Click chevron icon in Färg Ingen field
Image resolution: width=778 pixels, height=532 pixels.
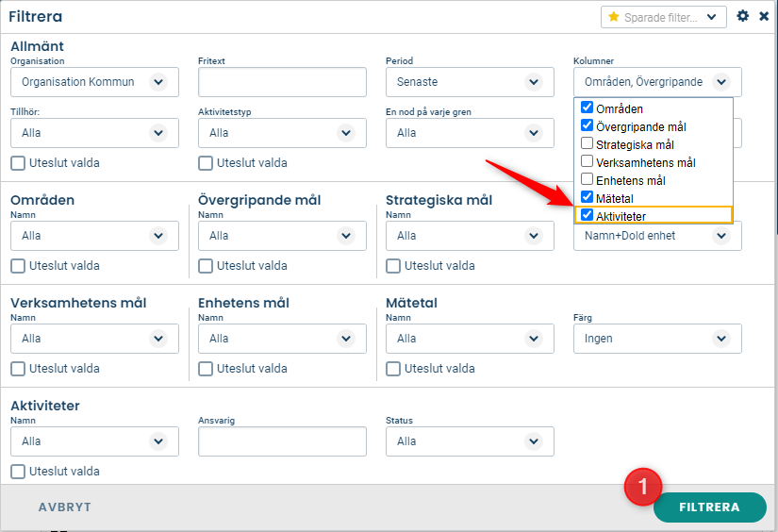(x=720, y=339)
